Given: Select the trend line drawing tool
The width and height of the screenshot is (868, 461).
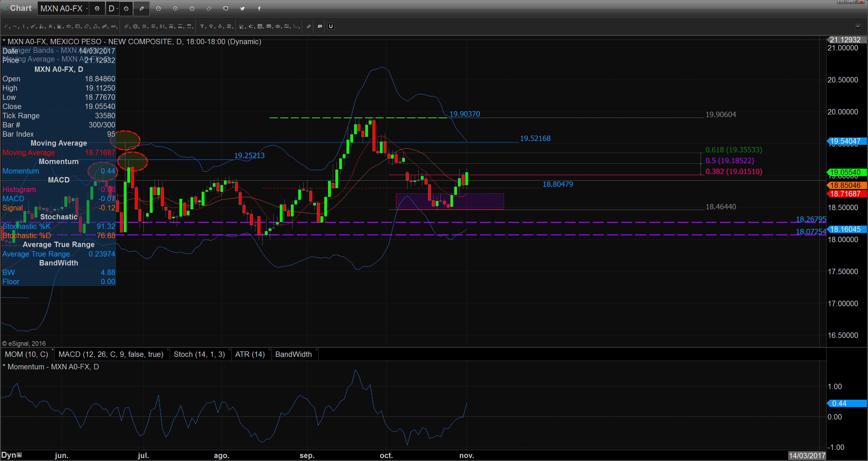Looking at the screenshot, I should click(x=6, y=26).
